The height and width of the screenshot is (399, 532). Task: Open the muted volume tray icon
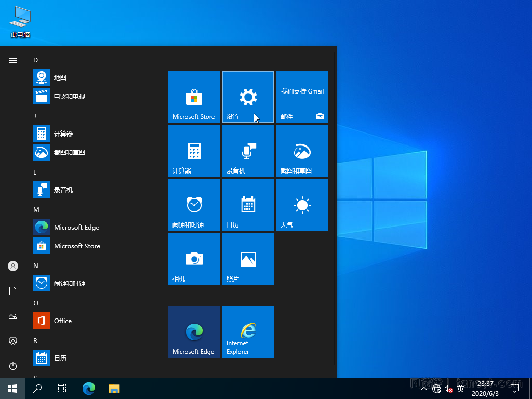tap(448, 389)
